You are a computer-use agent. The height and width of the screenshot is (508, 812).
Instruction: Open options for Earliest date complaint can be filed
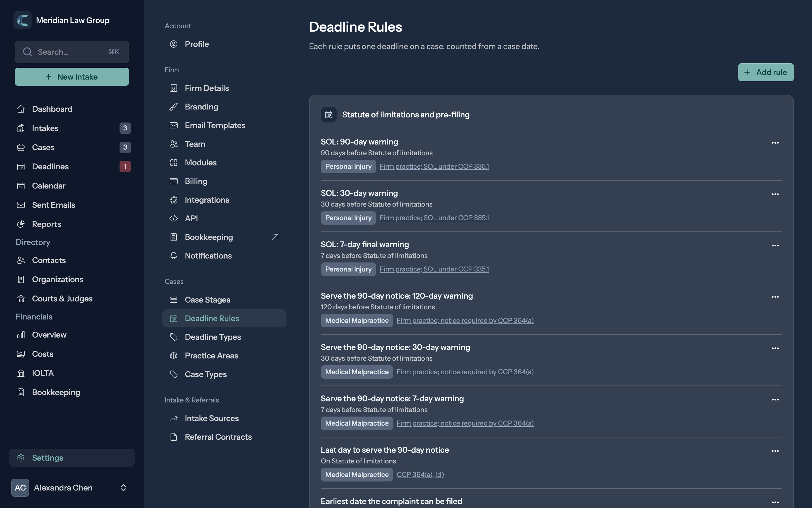[775, 502]
